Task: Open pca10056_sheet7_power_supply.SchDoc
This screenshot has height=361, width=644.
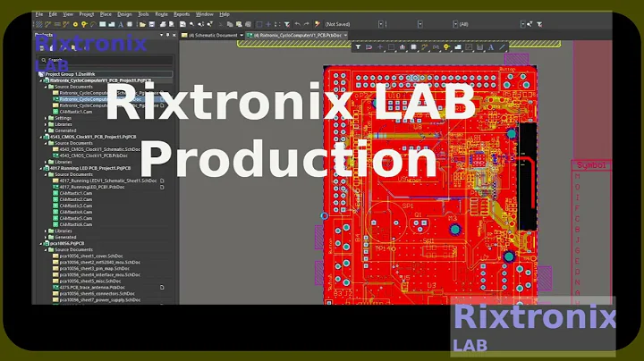Action: point(100,300)
